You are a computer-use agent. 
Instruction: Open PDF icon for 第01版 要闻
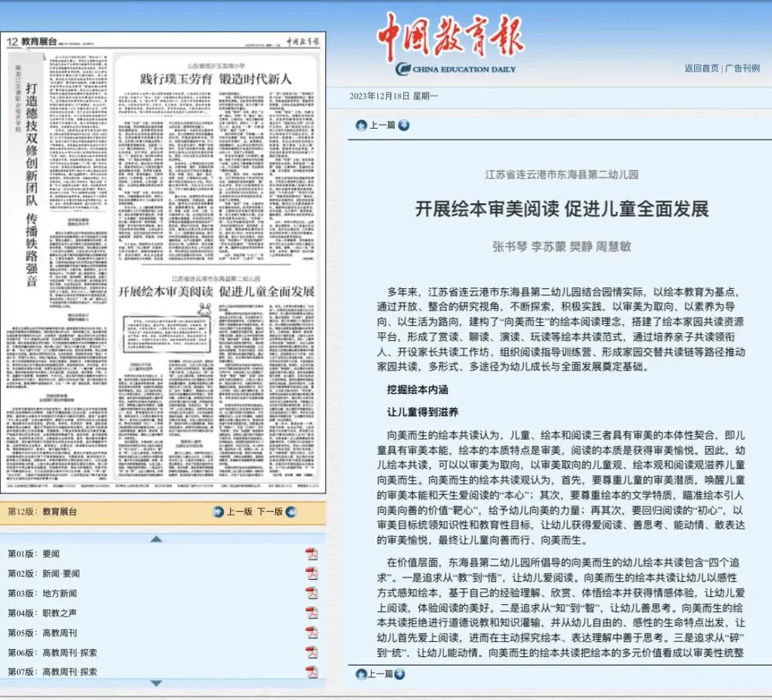[x=312, y=554]
